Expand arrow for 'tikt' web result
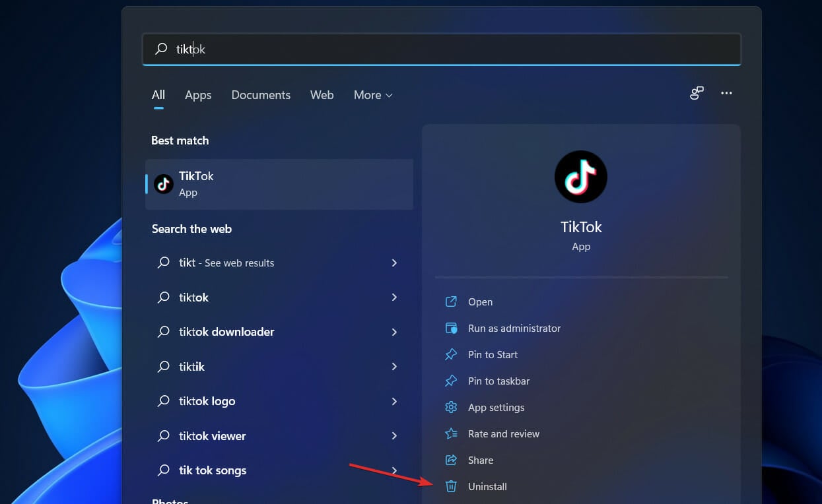This screenshot has width=822, height=504. tap(394, 263)
